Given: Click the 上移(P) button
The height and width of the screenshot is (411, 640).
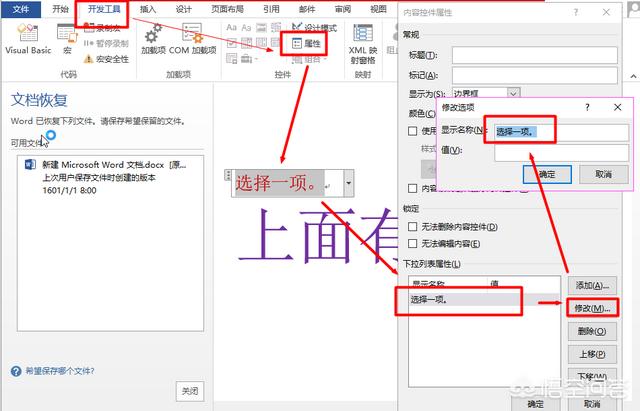Looking at the screenshot, I should 592,354.
